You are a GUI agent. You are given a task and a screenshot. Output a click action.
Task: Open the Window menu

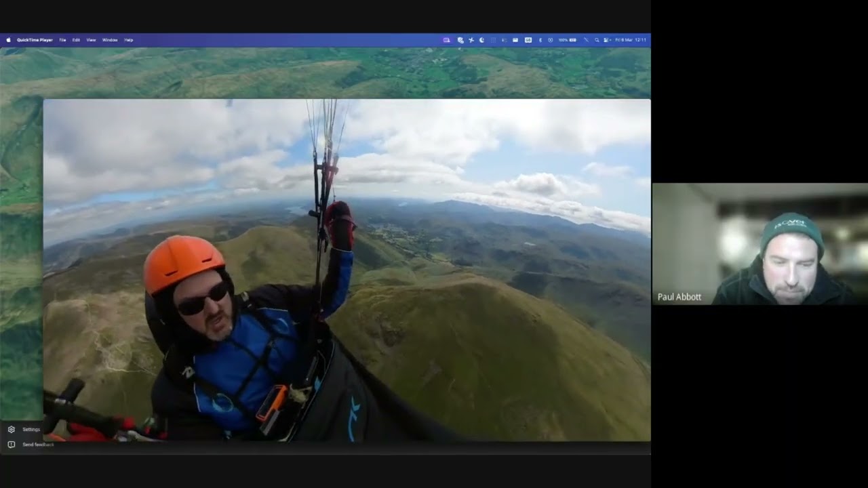(110, 40)
